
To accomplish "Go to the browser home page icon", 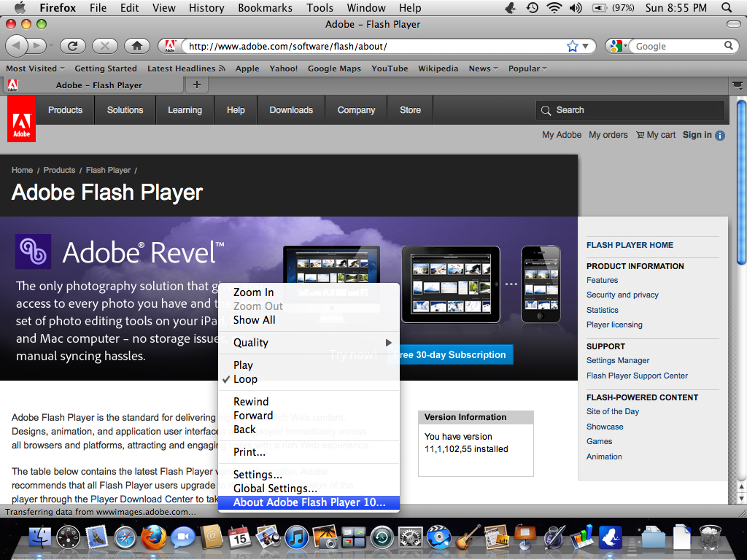I will pyautogui.click(x=137, y=46).
